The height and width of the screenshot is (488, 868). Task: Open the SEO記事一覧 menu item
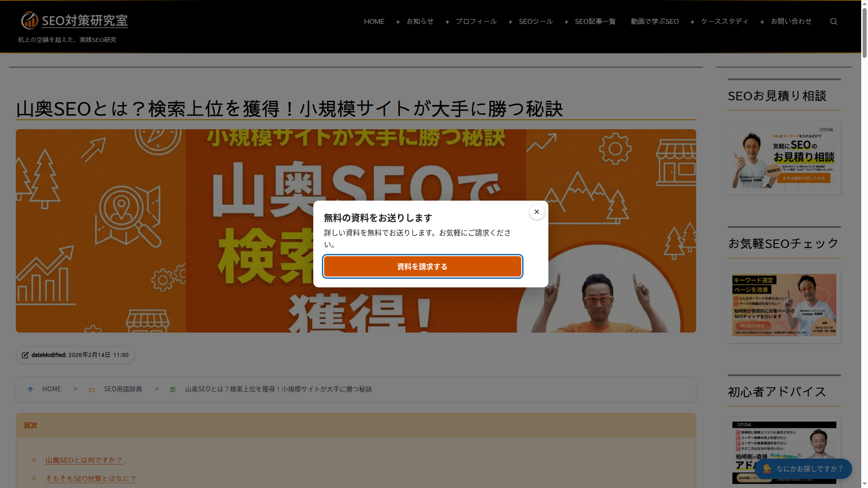(x=595, y=22)
